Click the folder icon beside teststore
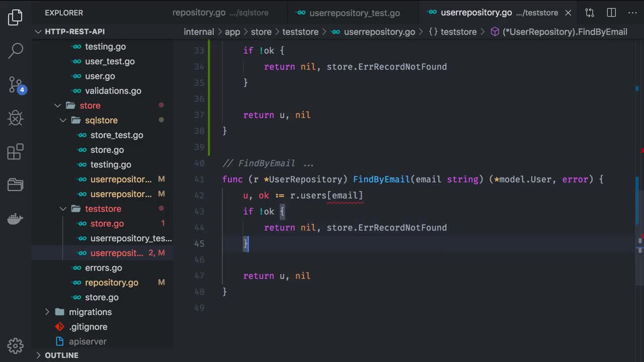The height and width of the screenshot is (362, 644). [x=76, y=209]
